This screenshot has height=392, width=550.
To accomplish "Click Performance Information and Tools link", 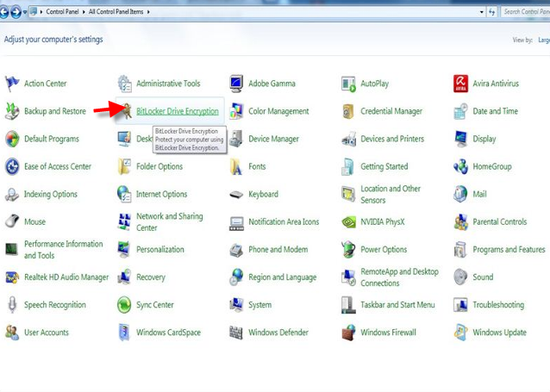I will [64, 250].
